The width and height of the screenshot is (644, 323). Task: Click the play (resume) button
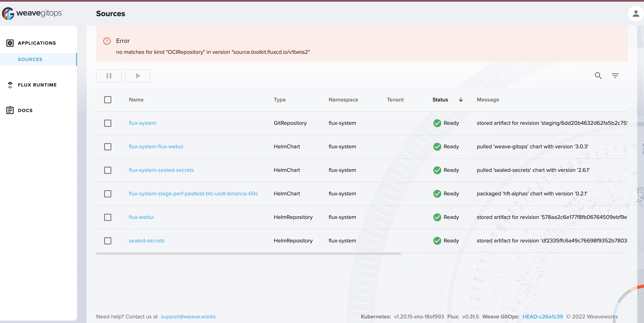click(137, 76)
